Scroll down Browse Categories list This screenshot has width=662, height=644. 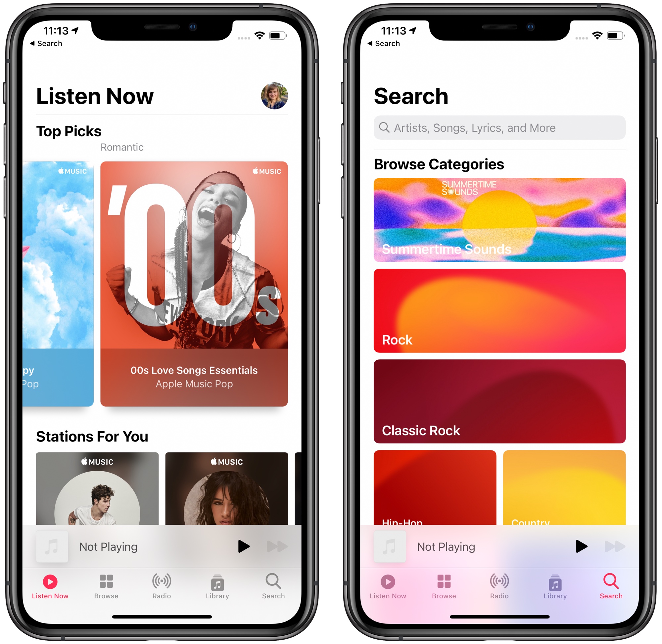[496, 354]
